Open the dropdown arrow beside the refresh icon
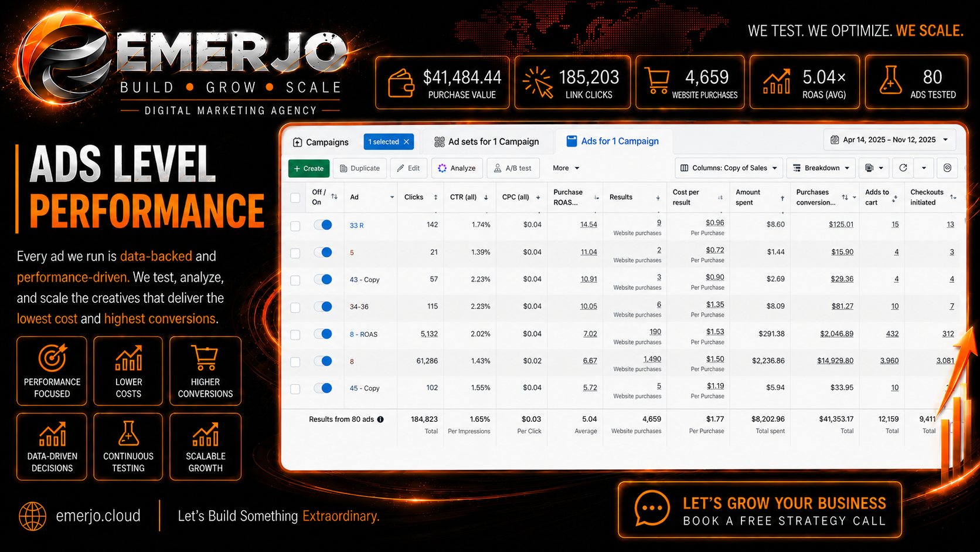The width and height of the screenshot is (980, 552). pos(924,168)
